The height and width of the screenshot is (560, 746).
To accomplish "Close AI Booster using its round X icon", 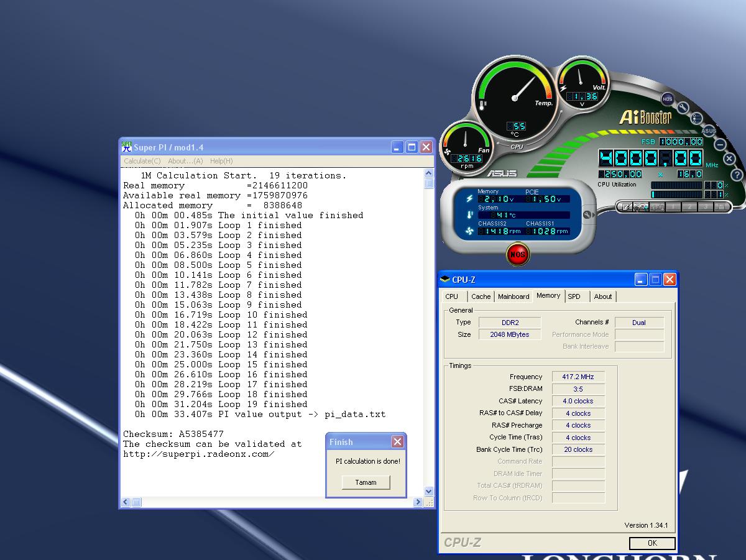I will (x=729, y=158).
